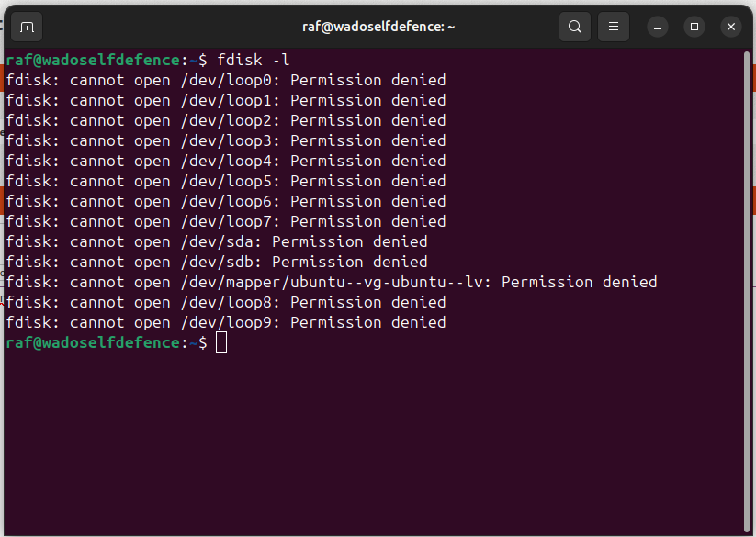Click the /dev/sdb error line
Screen dimensions: 756x537
(217, 262)
